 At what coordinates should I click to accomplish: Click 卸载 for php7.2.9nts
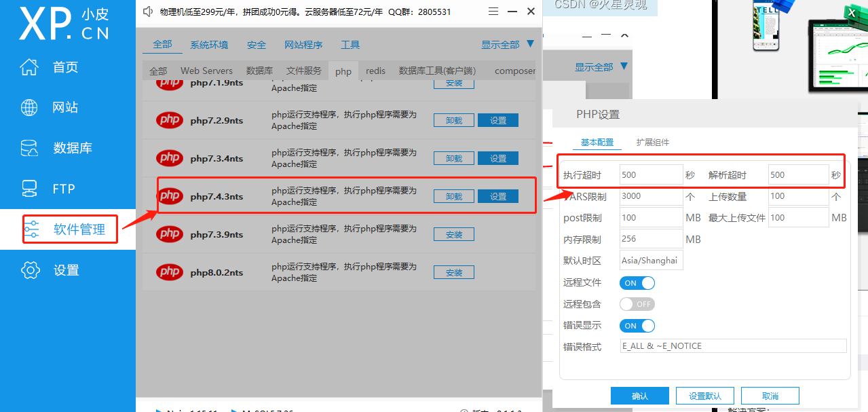tap(454, 120)
